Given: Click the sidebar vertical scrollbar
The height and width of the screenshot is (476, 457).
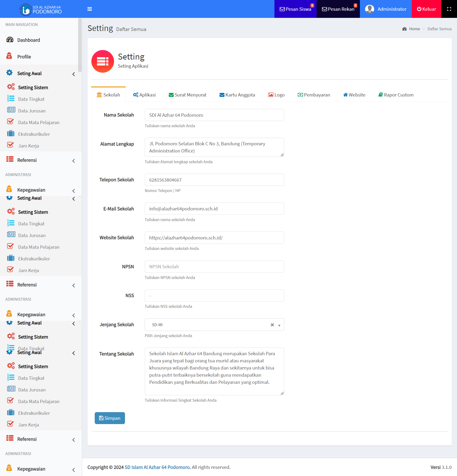Looking at the screenshot, I should (80, 45).
